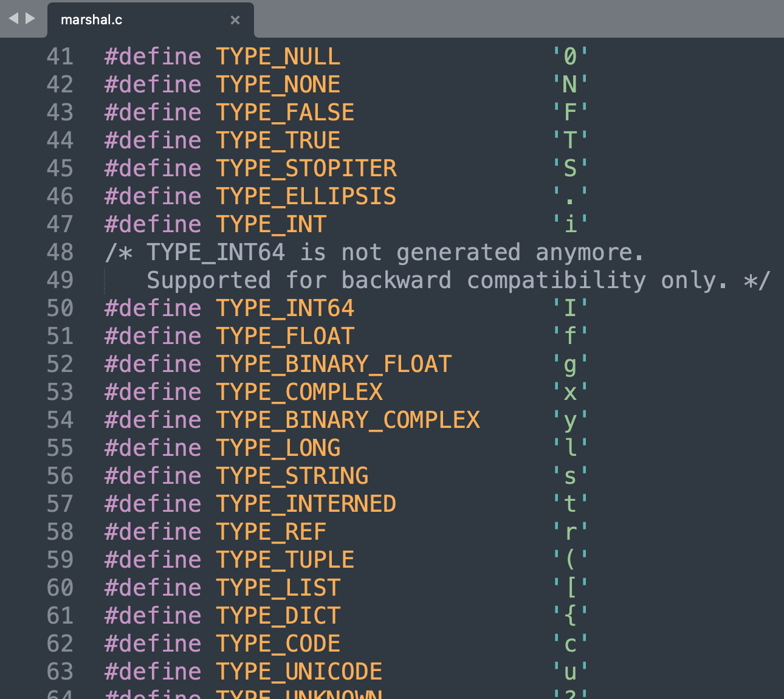Image resolution: width=784 pixels, height=699 pixels.
Task: Click the forward tab navigation arrow
Action: point(30,19)
